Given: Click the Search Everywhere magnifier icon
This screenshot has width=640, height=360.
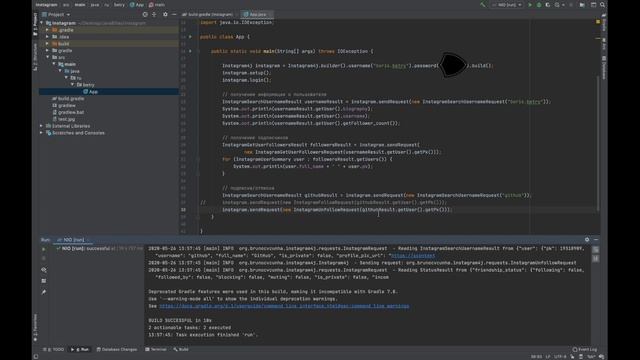Looking at the screenshot, I should pyautogui.click(x=602, y=5).
